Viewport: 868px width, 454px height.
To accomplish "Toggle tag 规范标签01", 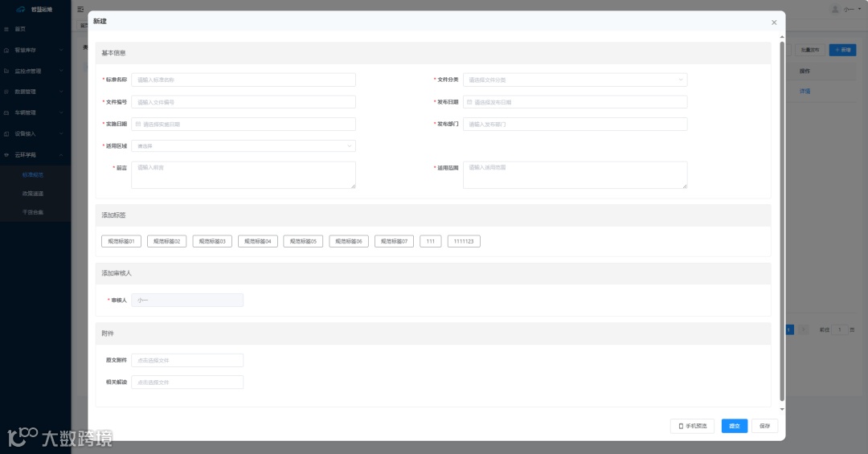I will (x=121, y=241).
